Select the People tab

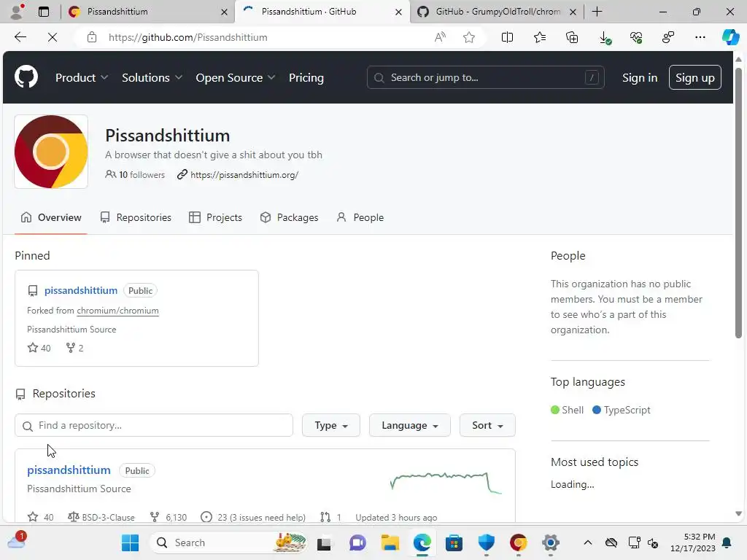click(360, 217)
